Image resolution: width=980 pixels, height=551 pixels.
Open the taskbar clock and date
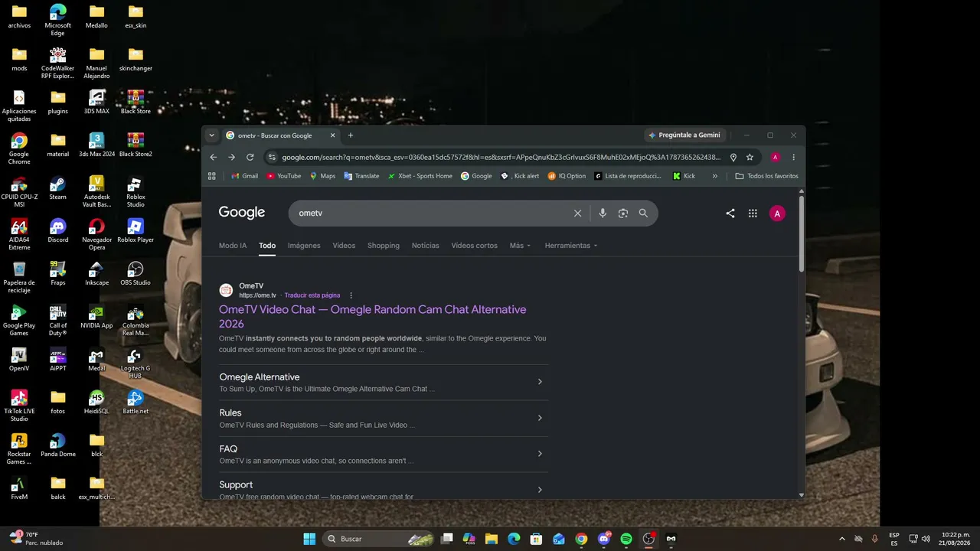coord(956,539)
